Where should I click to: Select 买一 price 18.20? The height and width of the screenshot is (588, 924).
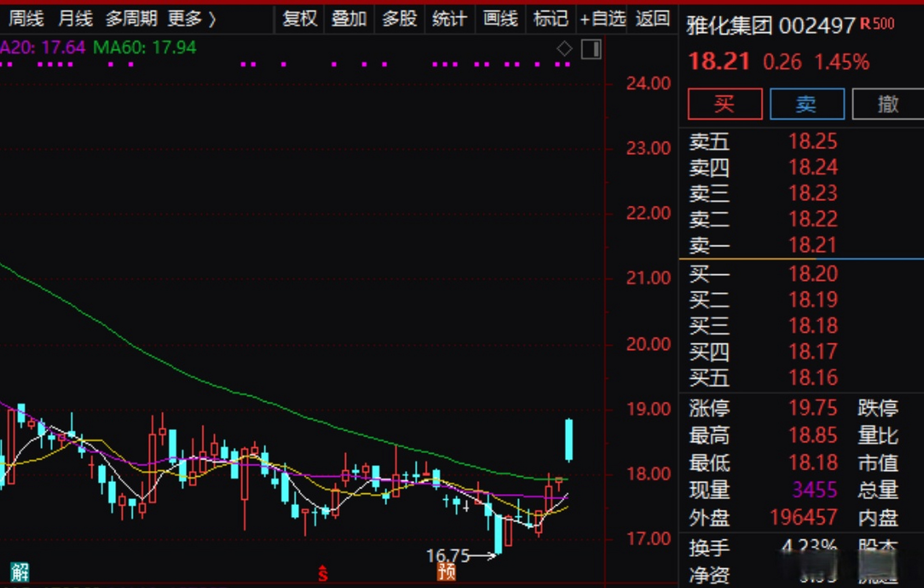[813, 274]
